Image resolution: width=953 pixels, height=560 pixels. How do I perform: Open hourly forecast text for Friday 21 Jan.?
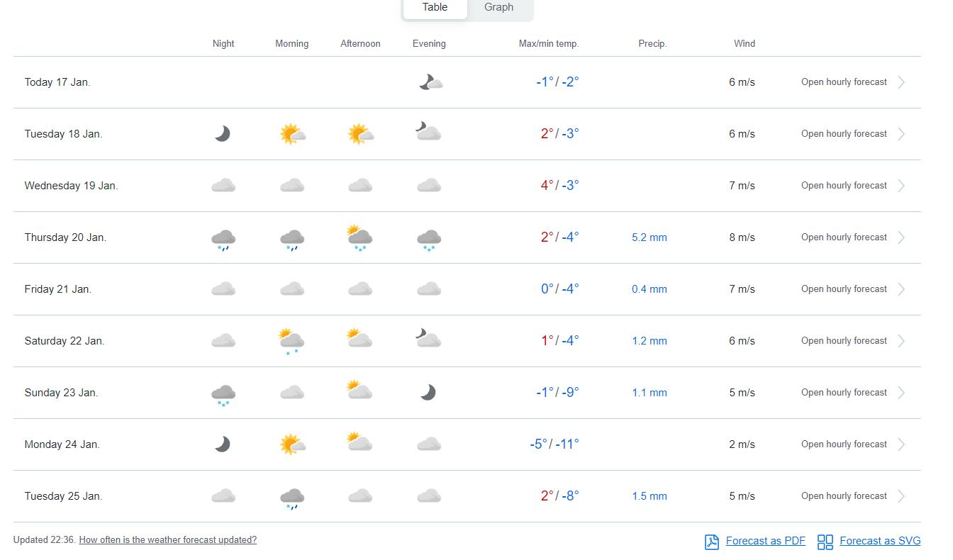pyautogui.click(x=844, y=289)
